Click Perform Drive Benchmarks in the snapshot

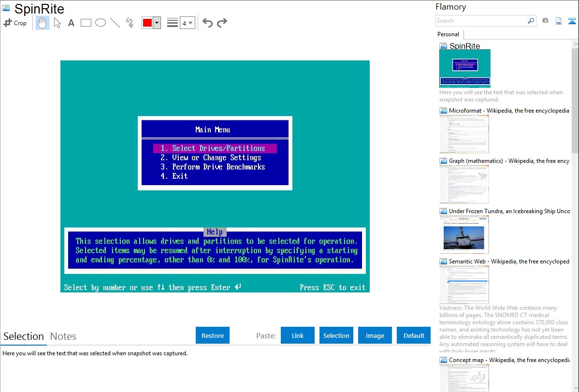pos(213,167)
